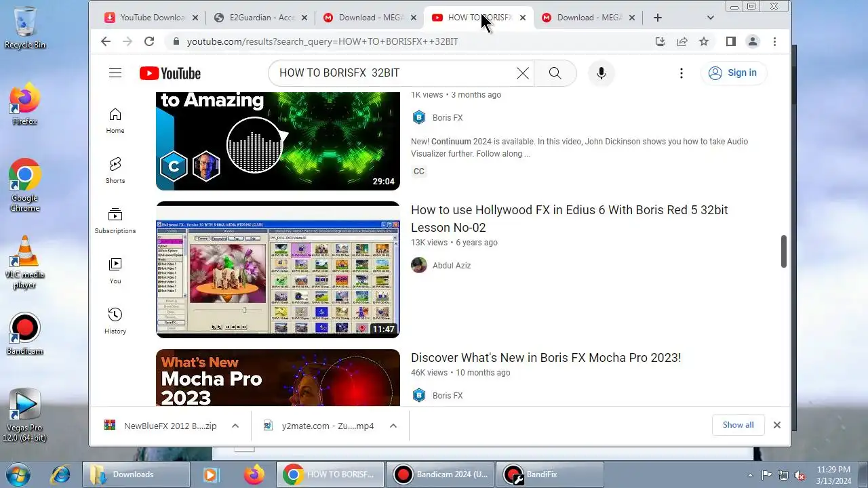The height and width of the screenshot is (488, 868).
Task: Open a new Chrome tab
Action: click(x=658, y=18)
